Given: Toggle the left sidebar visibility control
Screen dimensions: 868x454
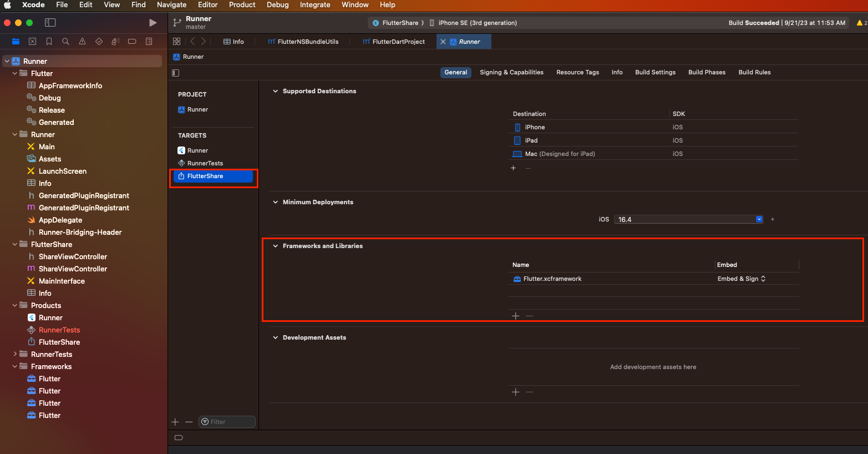Looking at the screenshot, I should coord(50,22).
